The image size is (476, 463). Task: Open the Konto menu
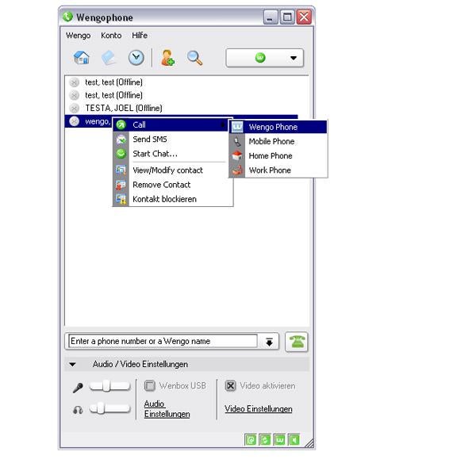click(x=111, y=36)
